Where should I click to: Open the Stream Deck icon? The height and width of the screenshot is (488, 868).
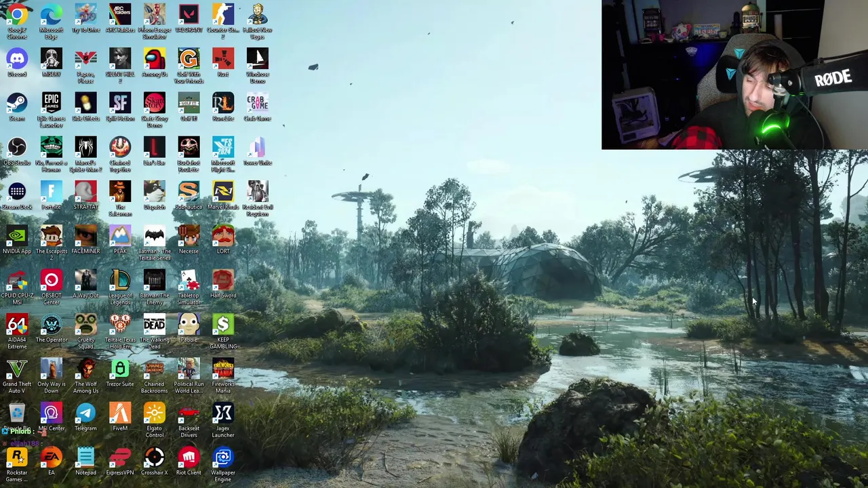pos(17,195)
